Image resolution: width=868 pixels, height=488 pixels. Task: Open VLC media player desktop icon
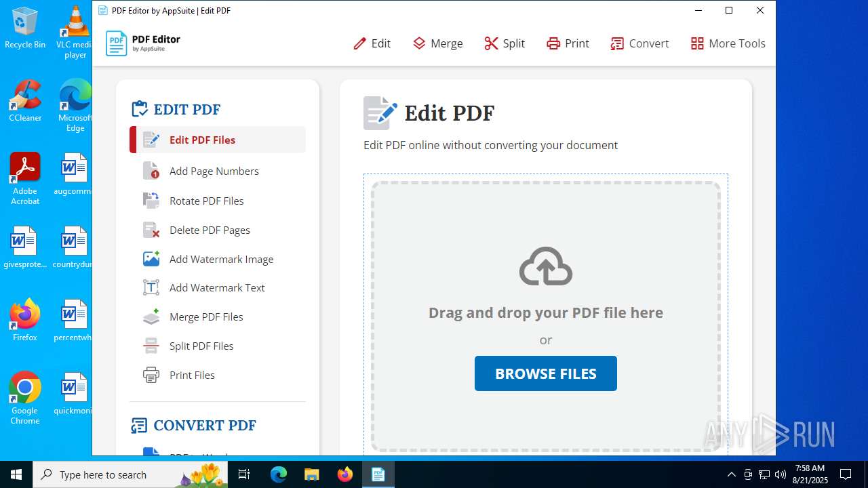click(75, 31)
